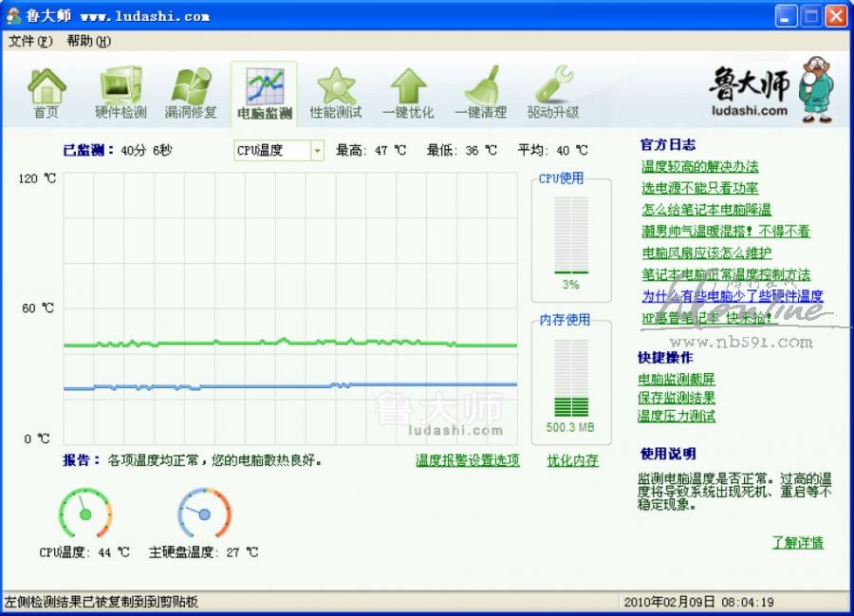The width and height of the screenshot is (854, 616).
Task: Click the 首页 home icon
Action: tap(46, 86)
